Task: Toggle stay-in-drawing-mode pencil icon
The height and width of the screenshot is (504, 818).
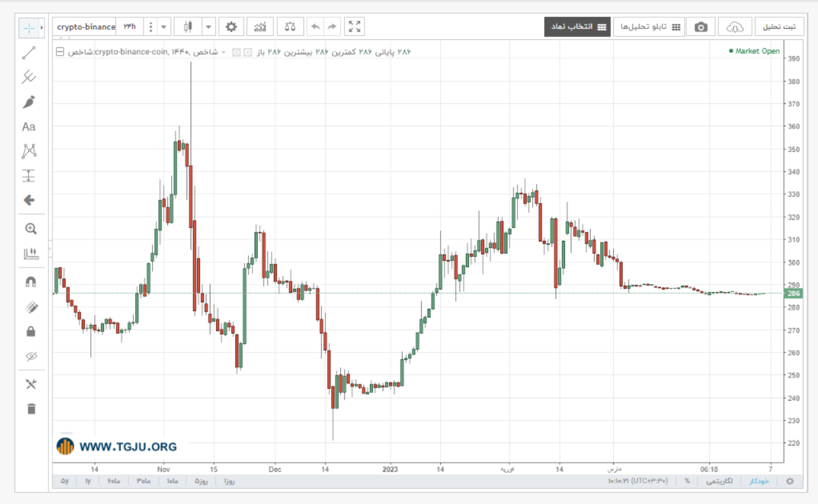Action: [31, 307]
